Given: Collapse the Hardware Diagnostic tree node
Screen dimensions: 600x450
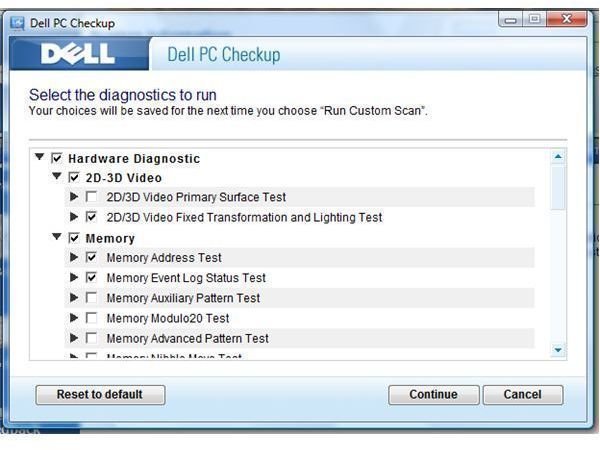Looking at the screenshot, I should tap(39, 157).
